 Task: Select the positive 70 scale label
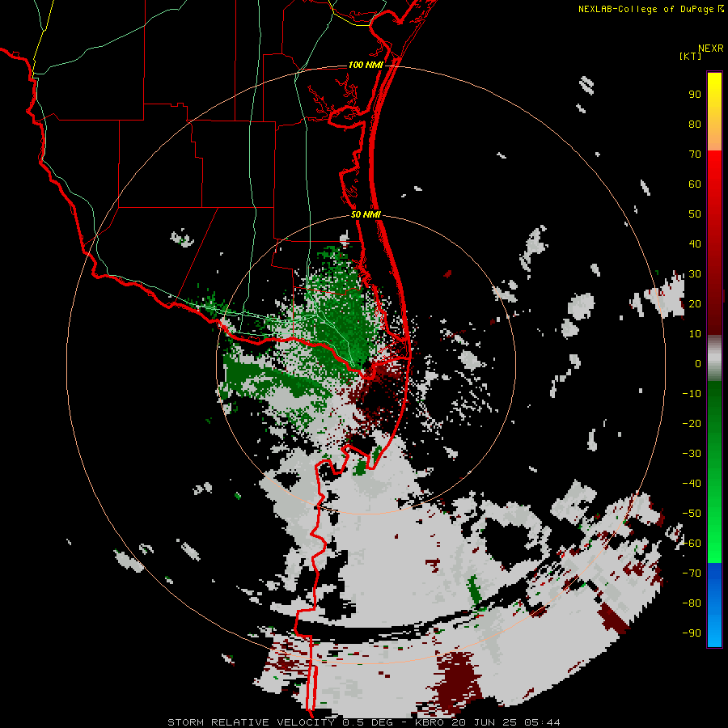pos(695,154)
